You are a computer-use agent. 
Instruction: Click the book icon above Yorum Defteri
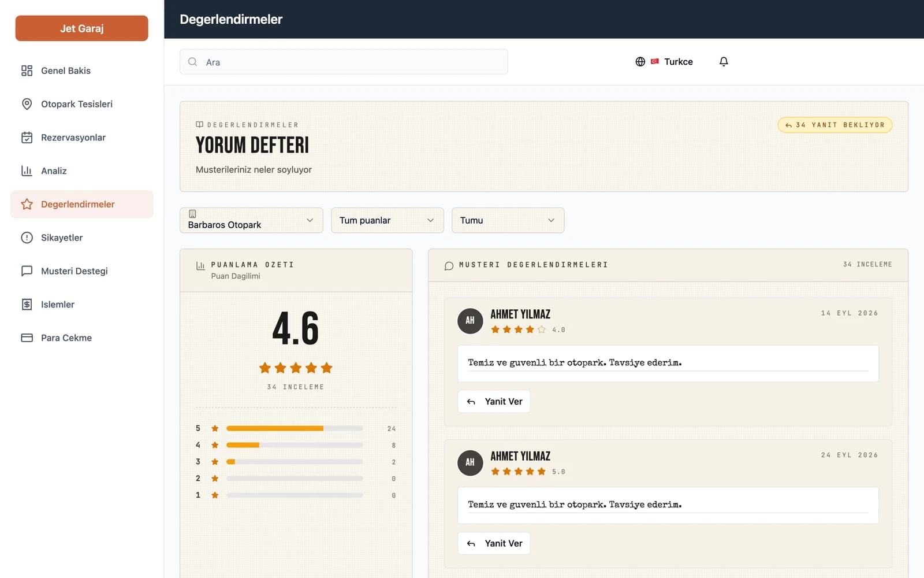pyautogui.click(x=199, y=125)
